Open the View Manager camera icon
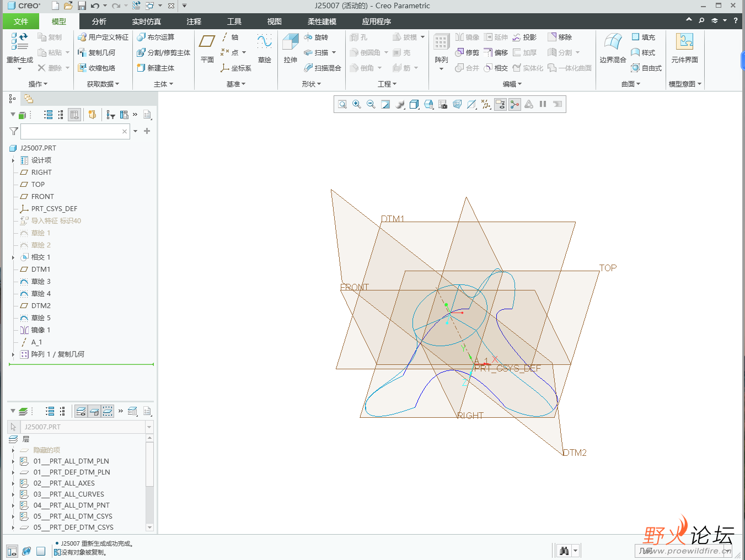This screenshot has width=745, height=560. 443,104
